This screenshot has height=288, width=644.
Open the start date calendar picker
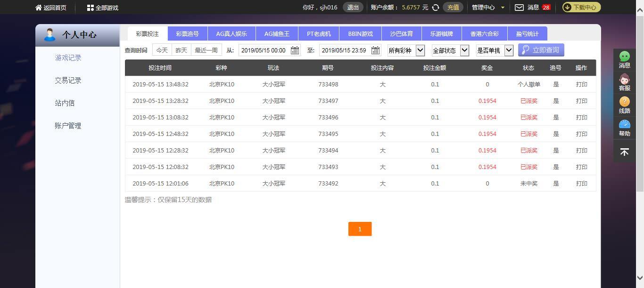point(295,50)
